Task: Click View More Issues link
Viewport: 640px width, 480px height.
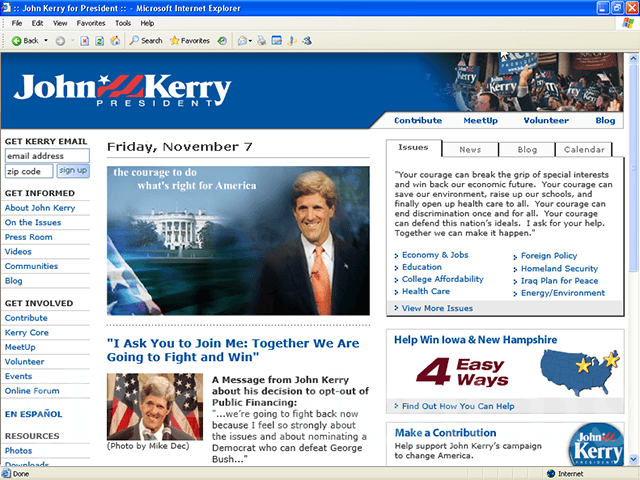Action: tap(437, 308)
